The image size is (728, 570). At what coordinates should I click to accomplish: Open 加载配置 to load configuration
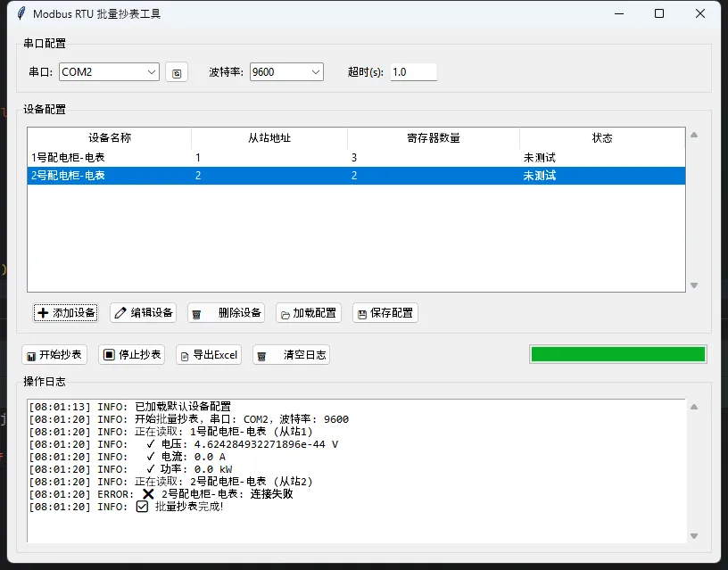point(308,313)
